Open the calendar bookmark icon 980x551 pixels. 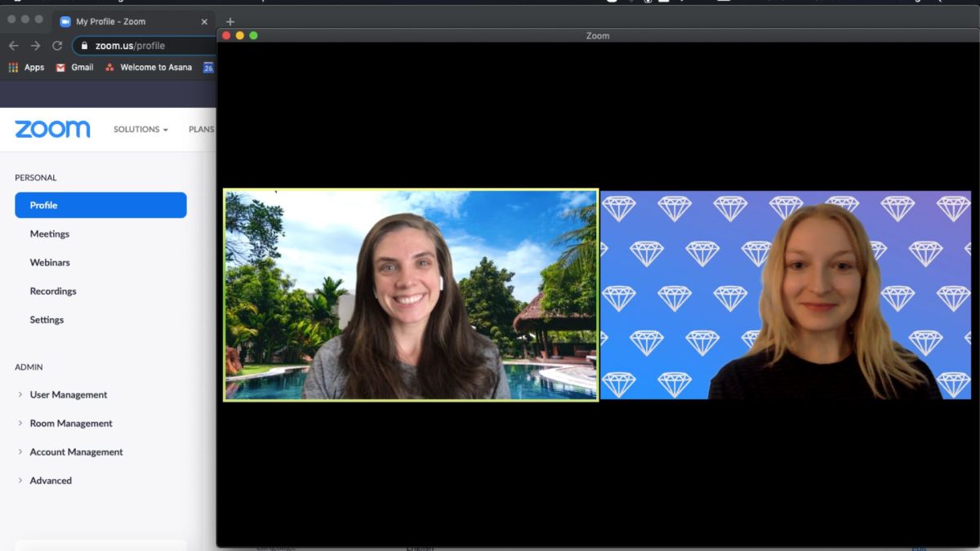tap(208, 68)
